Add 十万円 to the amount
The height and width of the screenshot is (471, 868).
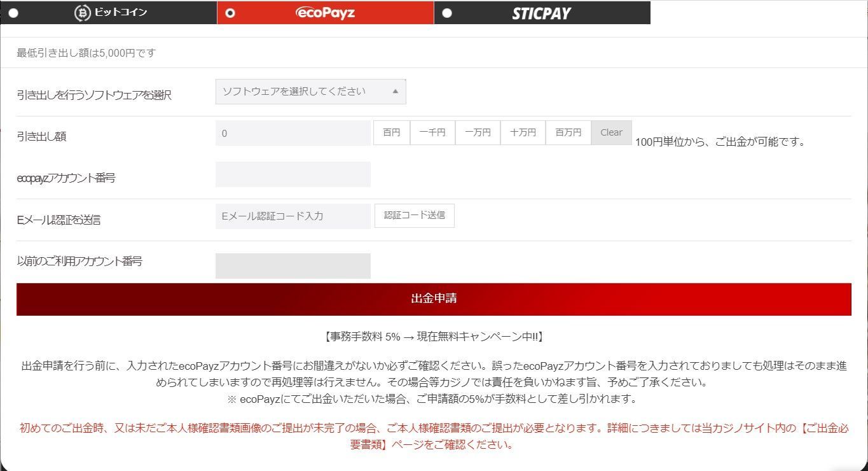tap(523, 133)
